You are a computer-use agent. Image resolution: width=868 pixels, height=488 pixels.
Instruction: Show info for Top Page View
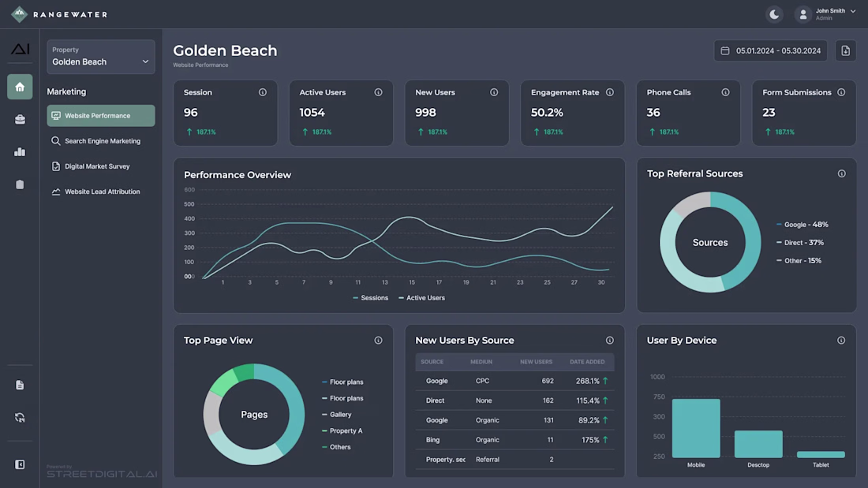378,341
